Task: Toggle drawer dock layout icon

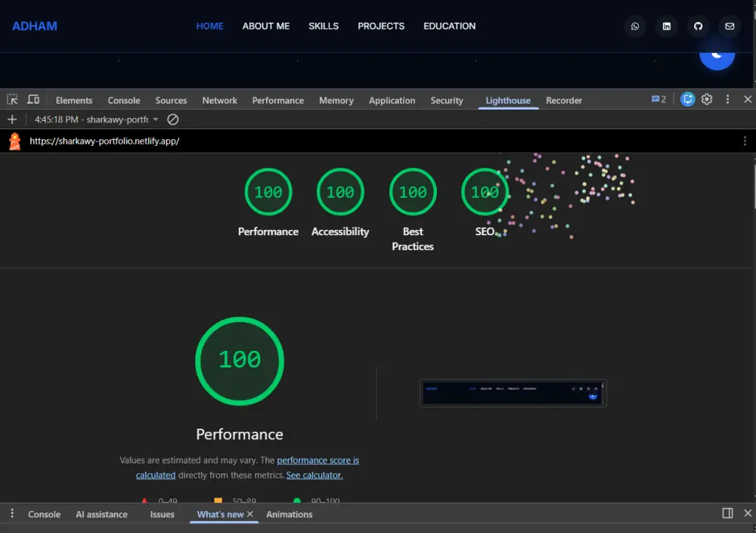Action: (x=727, y=513)
